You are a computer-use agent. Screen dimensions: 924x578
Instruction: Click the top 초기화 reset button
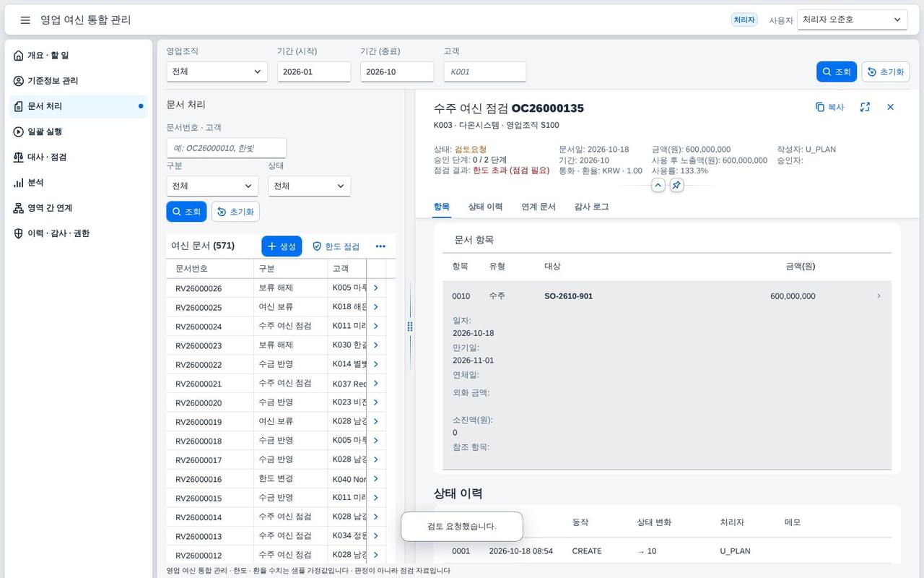(886, 72)
